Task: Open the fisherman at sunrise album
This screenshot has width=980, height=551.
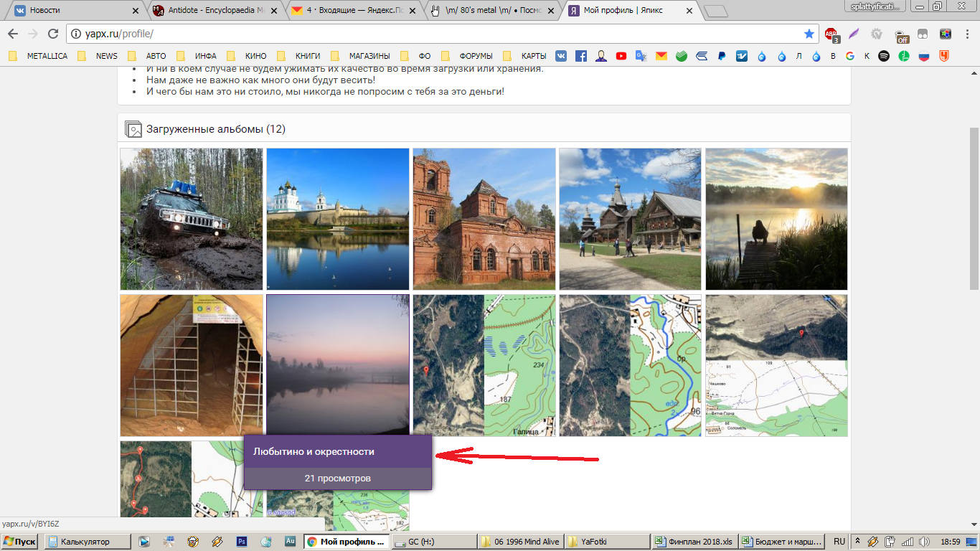Action: tap(776, 219)
